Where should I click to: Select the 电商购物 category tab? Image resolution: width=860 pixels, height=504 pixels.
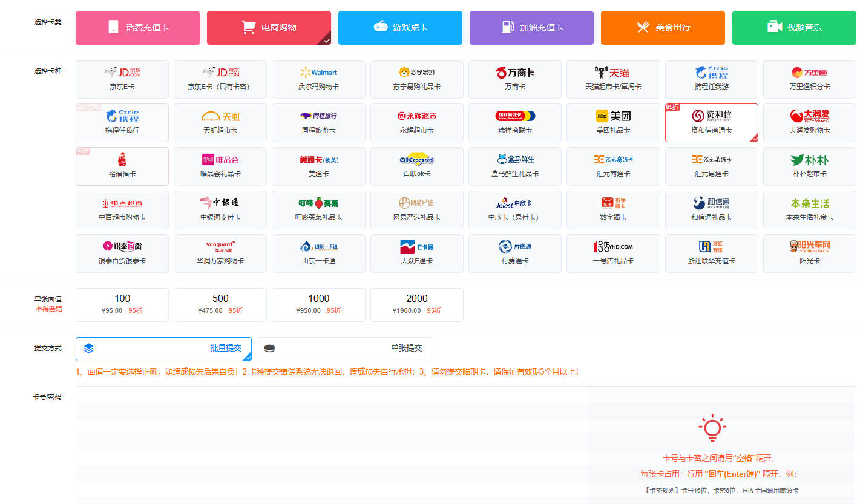[269, 28]
